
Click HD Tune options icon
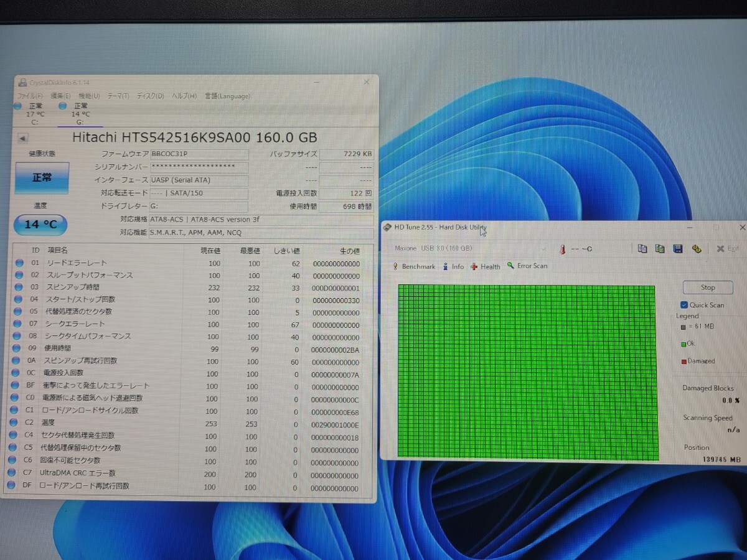click(697, 249)
